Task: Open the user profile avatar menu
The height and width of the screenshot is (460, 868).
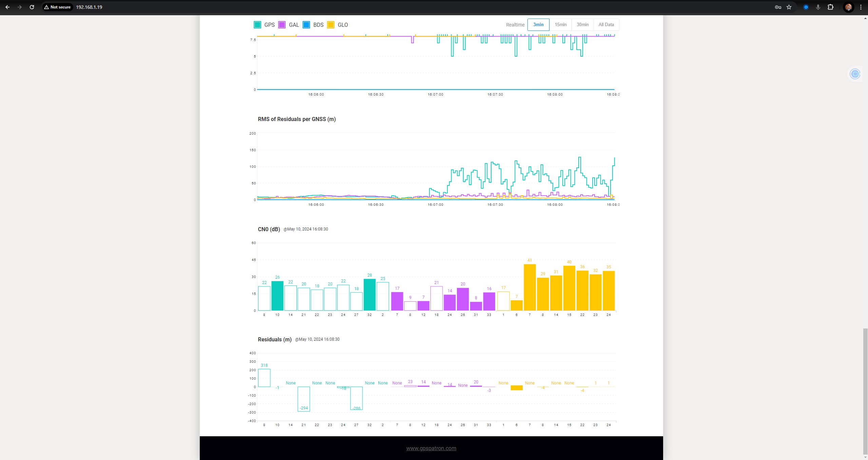Action: 848,7
